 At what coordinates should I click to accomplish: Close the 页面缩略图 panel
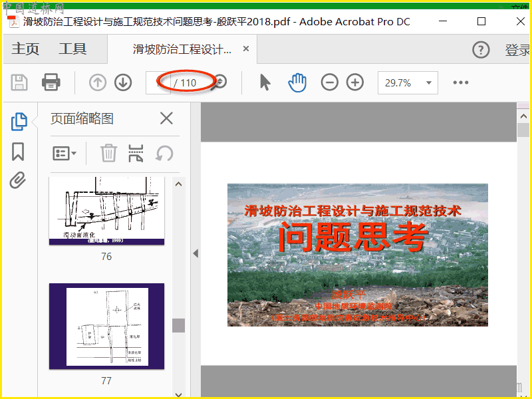[x=166, y=118]
